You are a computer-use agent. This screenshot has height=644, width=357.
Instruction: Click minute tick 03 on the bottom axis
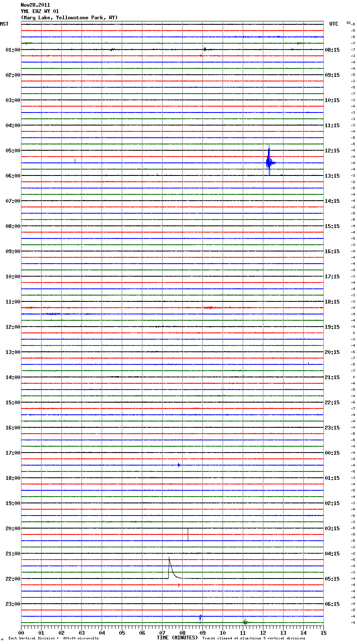81,633
